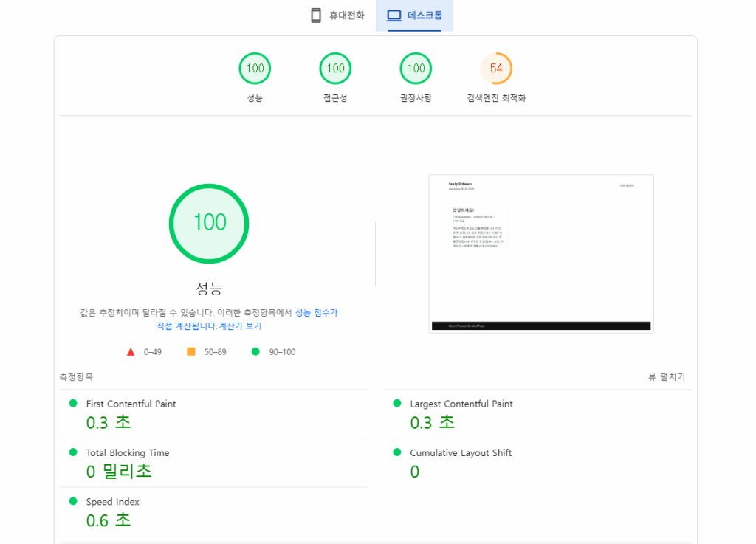Open the 권장사항 score gauge
This screenshot has width=756, height=544.
pyautogui.click(x=416, y=69)
